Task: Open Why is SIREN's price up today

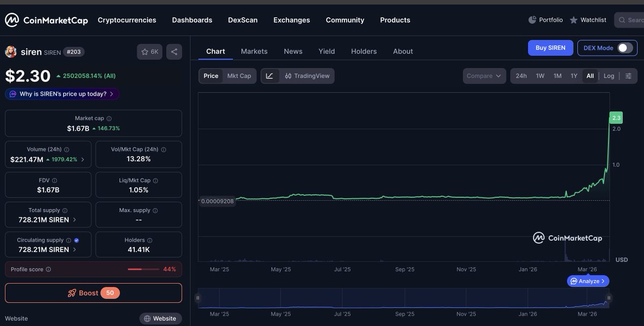Action: pos(62,94)
